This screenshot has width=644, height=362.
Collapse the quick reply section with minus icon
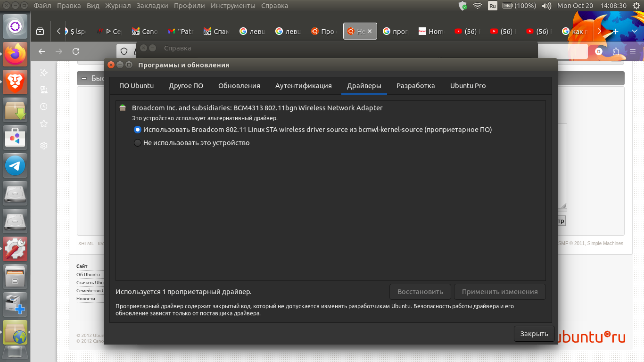click(84, 79)
